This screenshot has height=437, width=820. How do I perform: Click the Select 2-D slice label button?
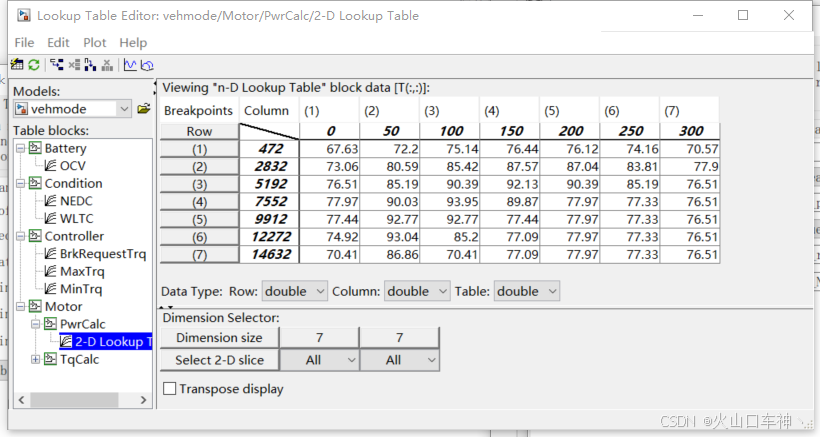click(x=219, y=360)
